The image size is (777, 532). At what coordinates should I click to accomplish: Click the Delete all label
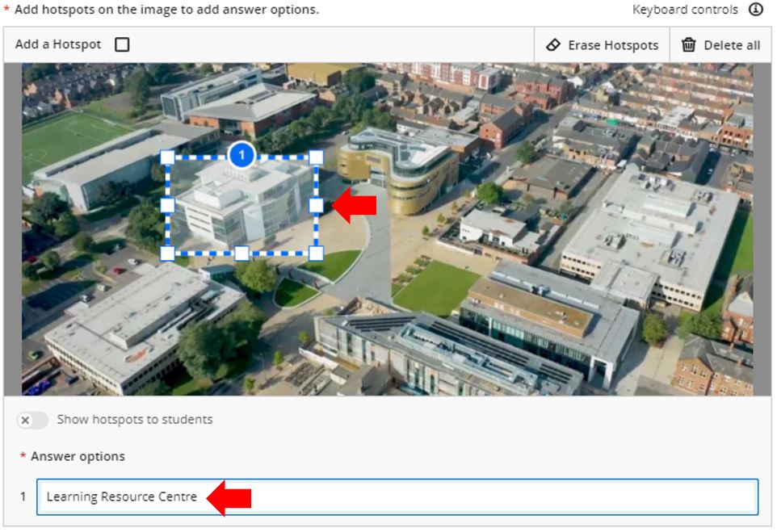pyautogui.click(x=732, y=45)
